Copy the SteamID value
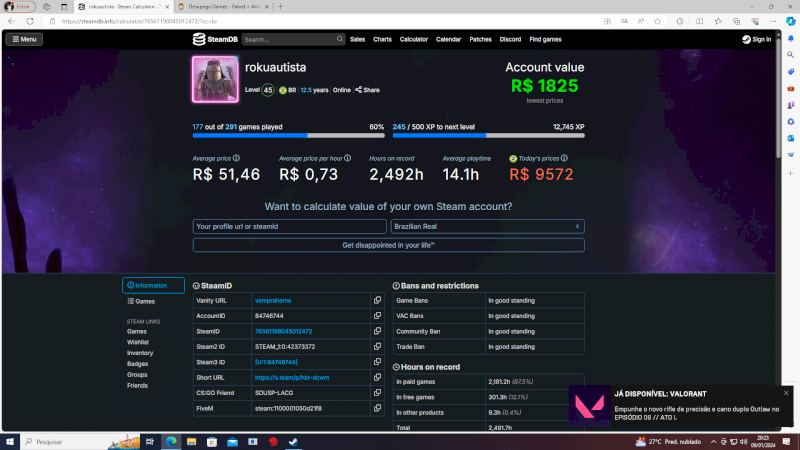The width and height of the screenshot is (800, 450). (377, 331)
